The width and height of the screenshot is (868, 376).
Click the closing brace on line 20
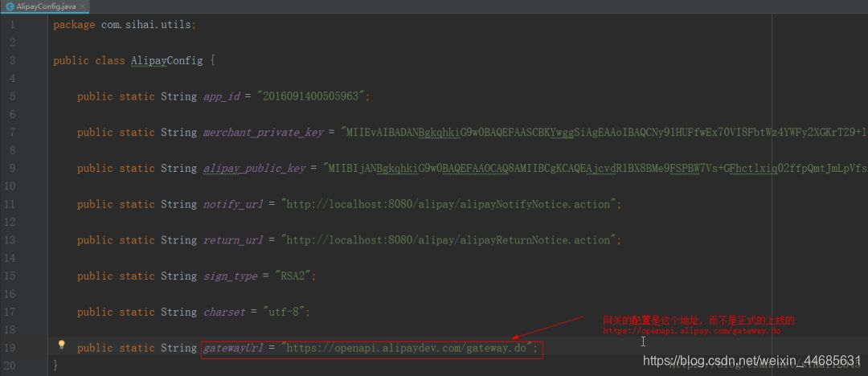pos(55,366)
